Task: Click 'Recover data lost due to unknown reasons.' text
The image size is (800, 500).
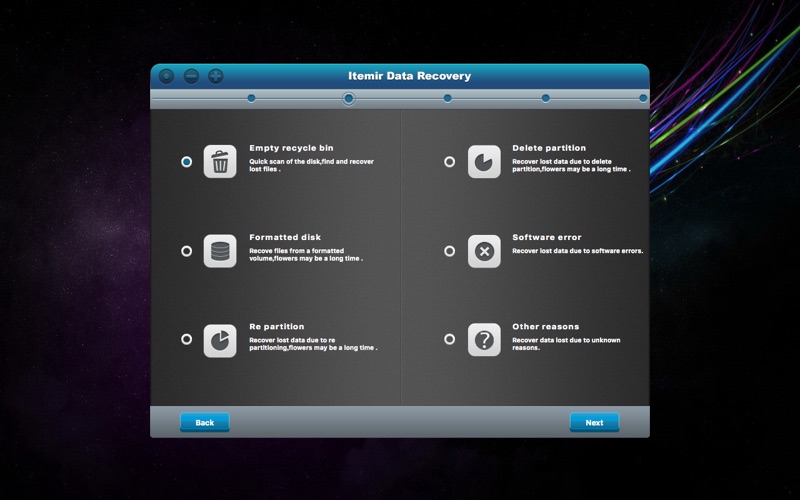Action: tap(566, 344)
